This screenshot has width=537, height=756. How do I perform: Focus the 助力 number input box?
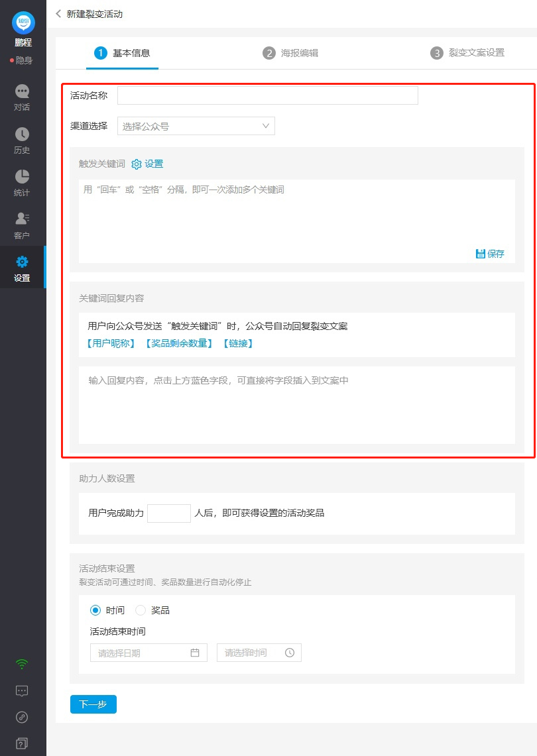169,513
